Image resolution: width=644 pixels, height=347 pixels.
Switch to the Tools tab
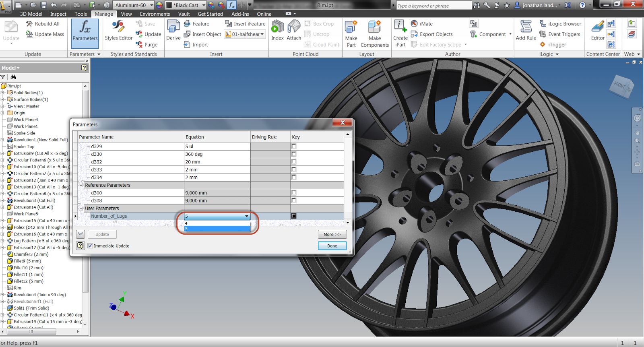click(80, 14)
